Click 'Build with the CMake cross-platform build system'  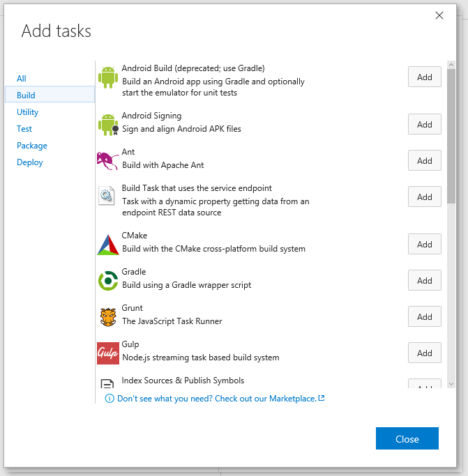tap(213, 249)
